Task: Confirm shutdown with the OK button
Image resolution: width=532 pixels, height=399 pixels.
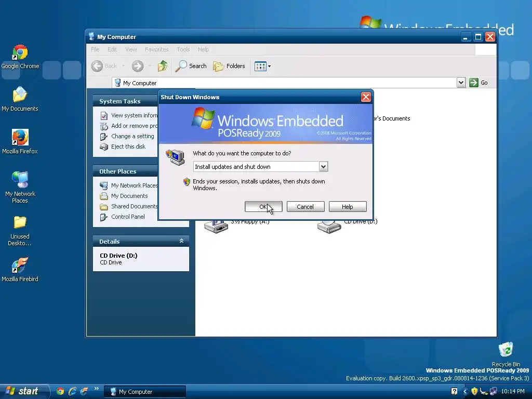Action: pyautogui.click(x=263, y=207)
